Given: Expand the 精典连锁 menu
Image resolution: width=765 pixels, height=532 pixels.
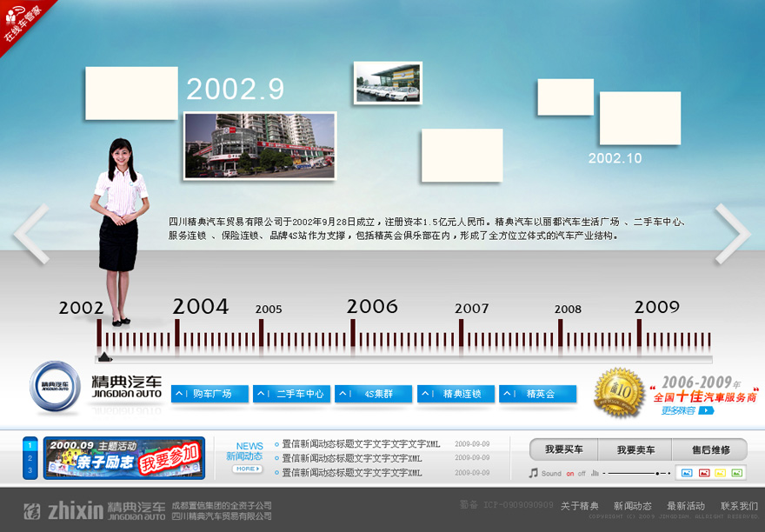Looking at the screenshot, I should click(x=456, y=394).
